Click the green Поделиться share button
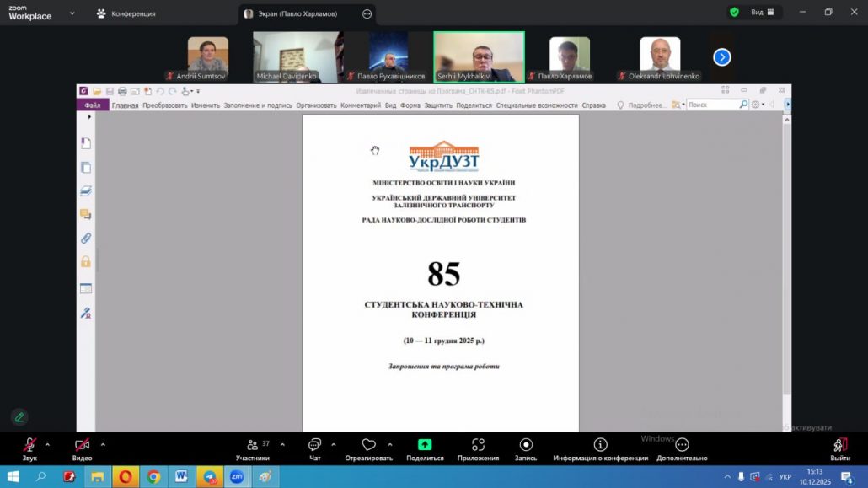The width and height of the screenshot is (868, 488). click(x=424, y=447)
